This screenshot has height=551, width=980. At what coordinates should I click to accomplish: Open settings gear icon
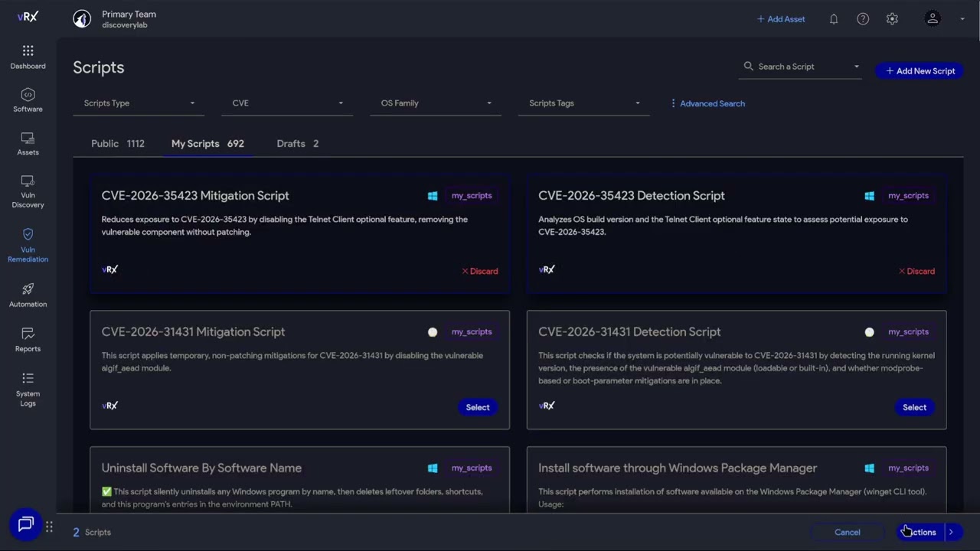click(x=892, y=19)
